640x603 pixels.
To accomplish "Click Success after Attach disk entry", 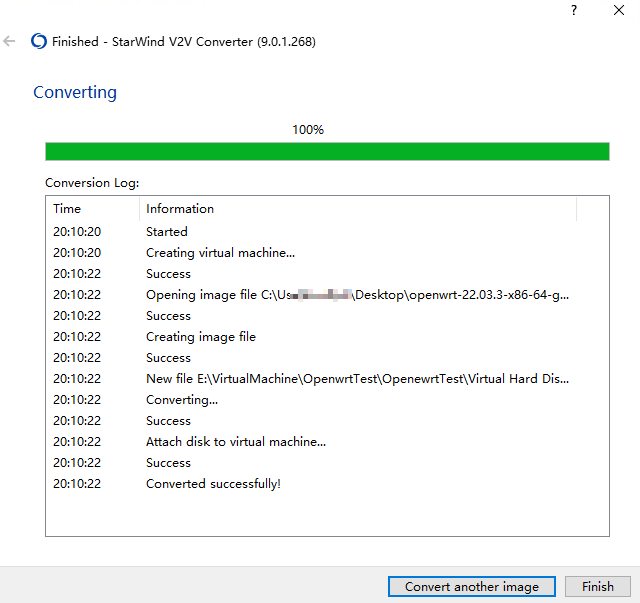I will pyautogui.click(x=168, y=463).
